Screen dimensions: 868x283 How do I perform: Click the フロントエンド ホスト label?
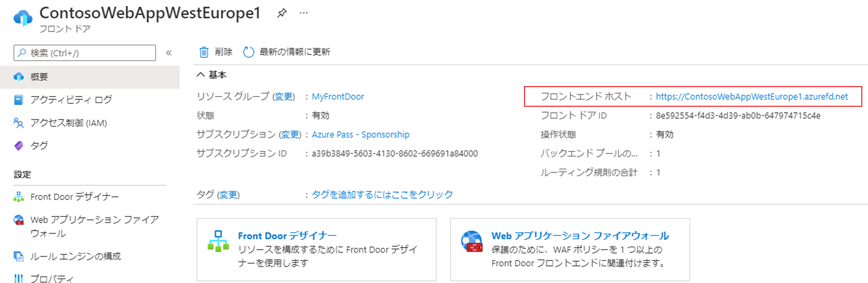coord(586,97)
